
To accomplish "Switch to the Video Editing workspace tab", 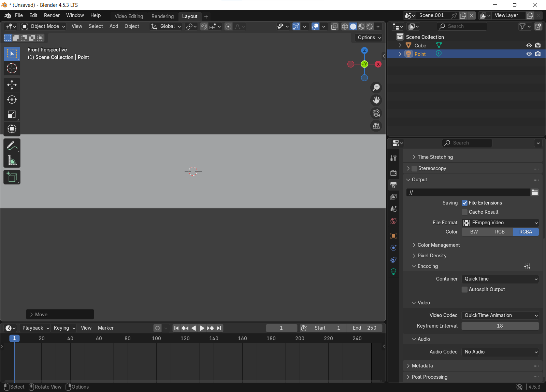I will pos(129,16).
